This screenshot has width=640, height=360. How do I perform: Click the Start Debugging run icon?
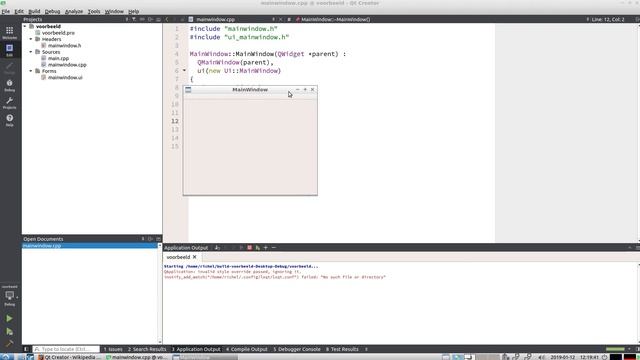tap(9, 332)
